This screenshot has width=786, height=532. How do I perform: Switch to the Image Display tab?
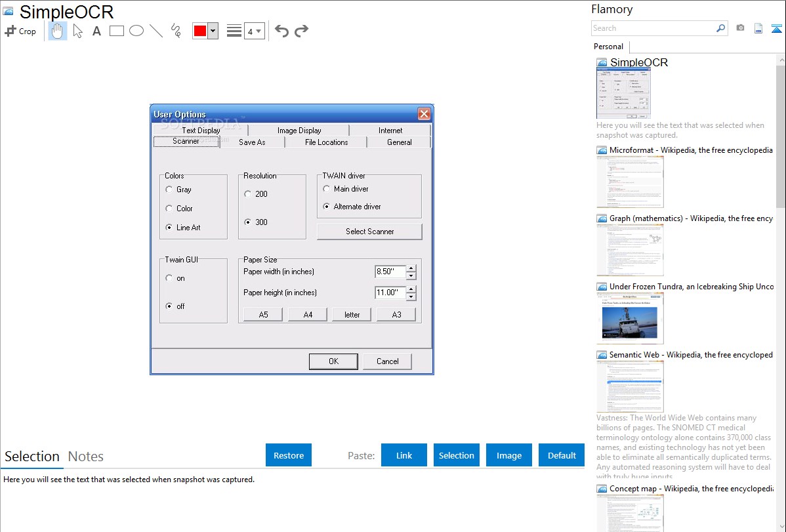pyautogui.click(x=299, y=131)
